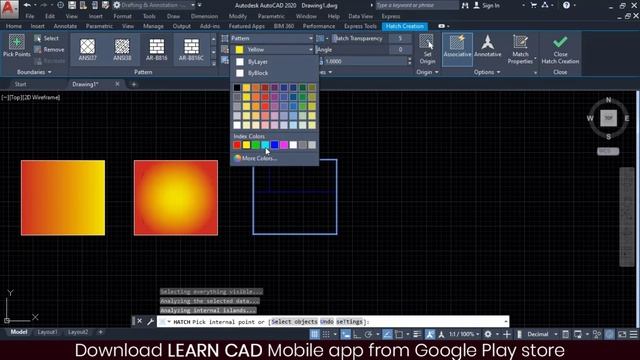
Task: Click the Save icon in quick access toolbar
Action: tap(72, 5)
